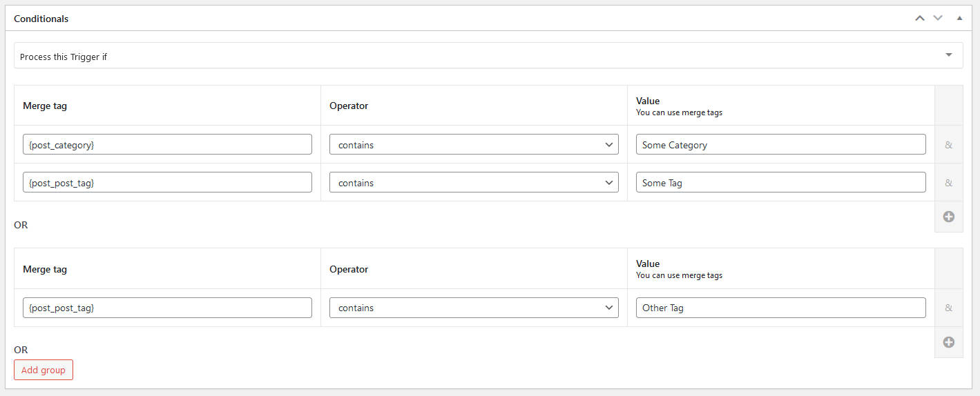980x396 pixels.
Task: Open operator dropdown for {post_category} row
Action: point(474,145)
